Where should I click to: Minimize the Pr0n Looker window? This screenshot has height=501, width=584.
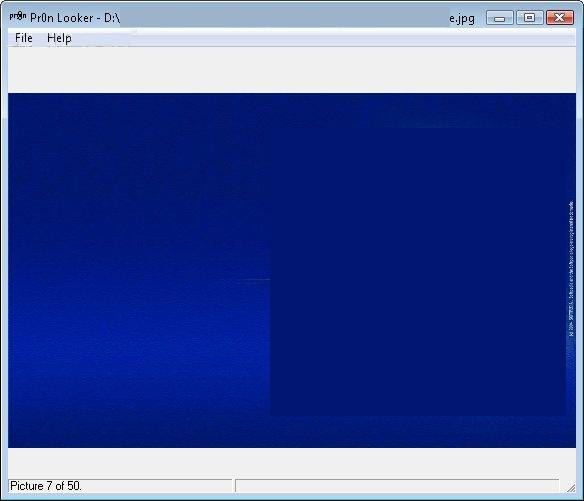499,18
